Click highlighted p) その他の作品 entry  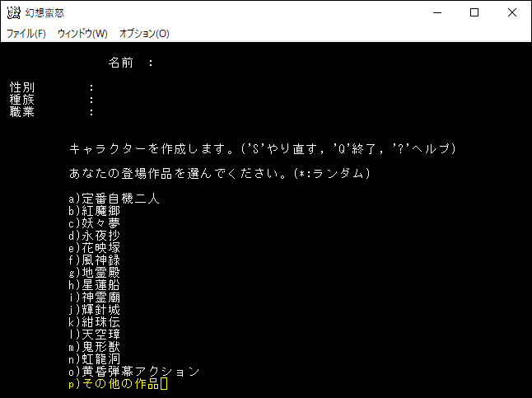114,384
